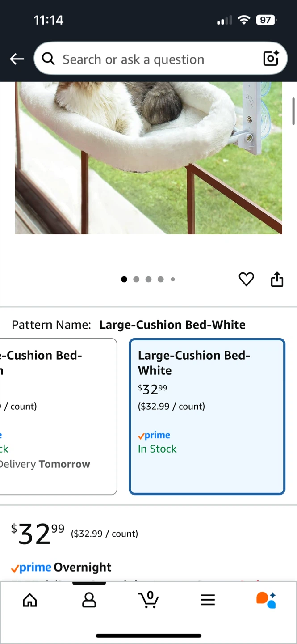
Task: Select Large-Cushion Bed-White option card
Action: [x=207, y=416]
